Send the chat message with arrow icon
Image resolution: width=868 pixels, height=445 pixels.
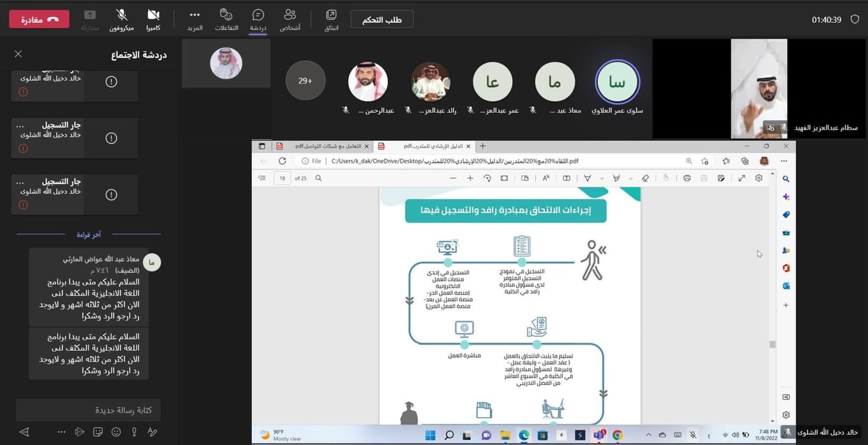click(24, 432)
